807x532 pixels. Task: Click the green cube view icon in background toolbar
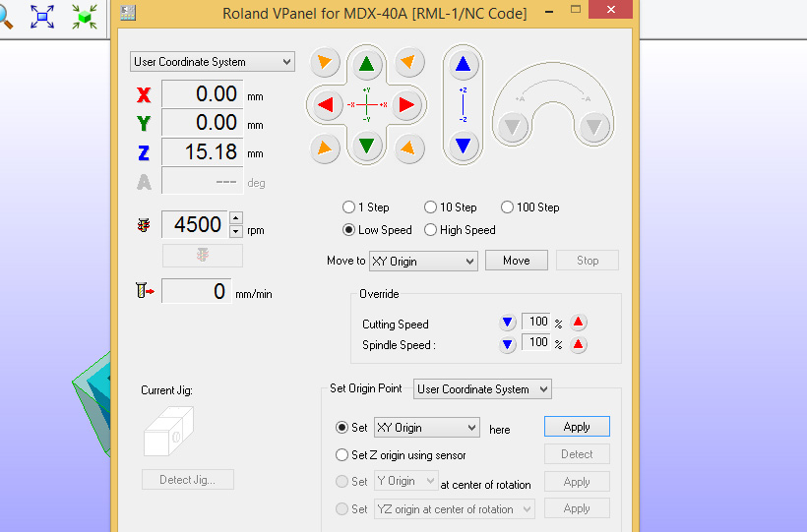pyautogui.click(x=85, y=17)
